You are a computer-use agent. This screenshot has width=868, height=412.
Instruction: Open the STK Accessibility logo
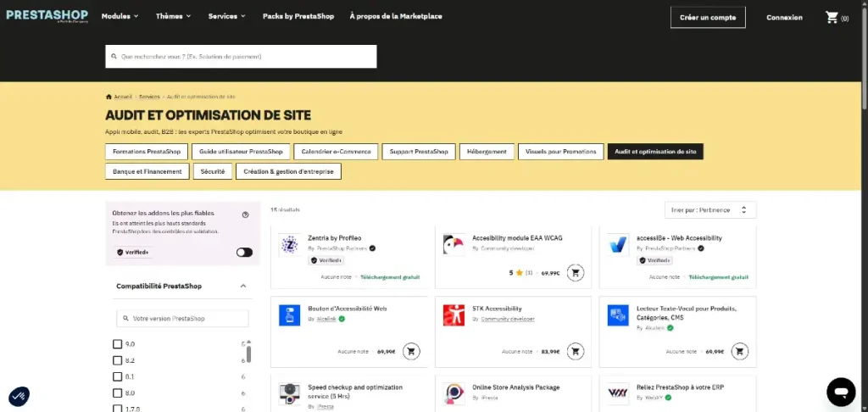[x=454, y=315]
